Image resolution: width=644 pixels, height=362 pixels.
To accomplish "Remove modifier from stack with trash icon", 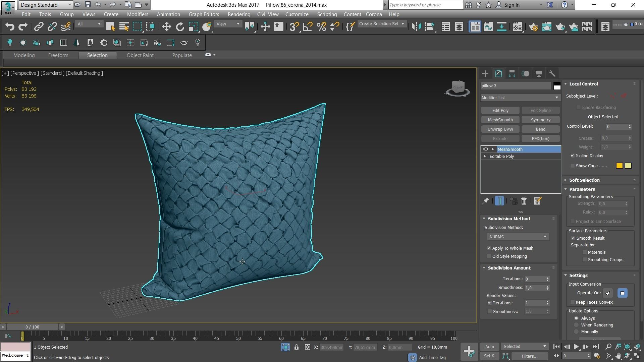I will (x=524, y=201).
